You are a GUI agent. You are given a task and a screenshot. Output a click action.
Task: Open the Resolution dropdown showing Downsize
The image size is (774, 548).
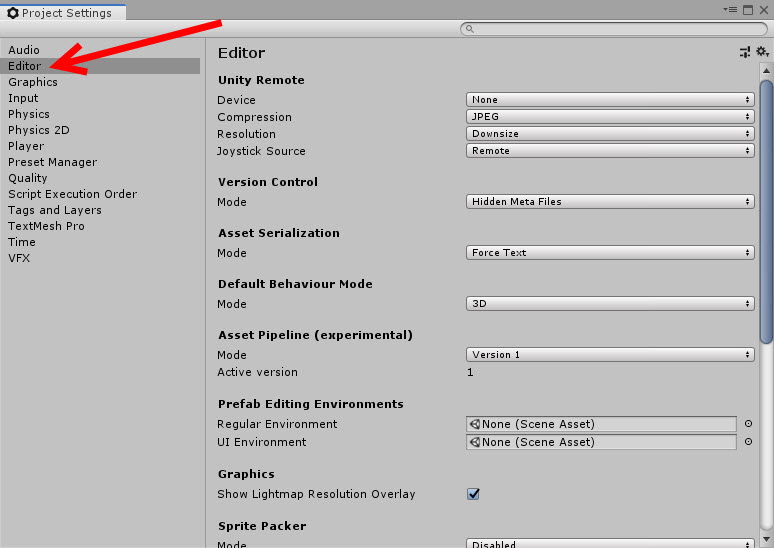pos(610,134)
